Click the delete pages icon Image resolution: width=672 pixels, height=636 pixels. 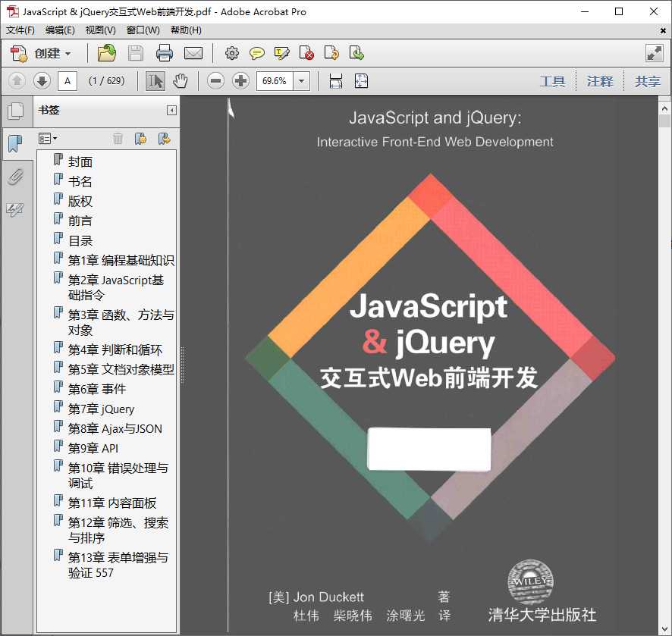306,54
